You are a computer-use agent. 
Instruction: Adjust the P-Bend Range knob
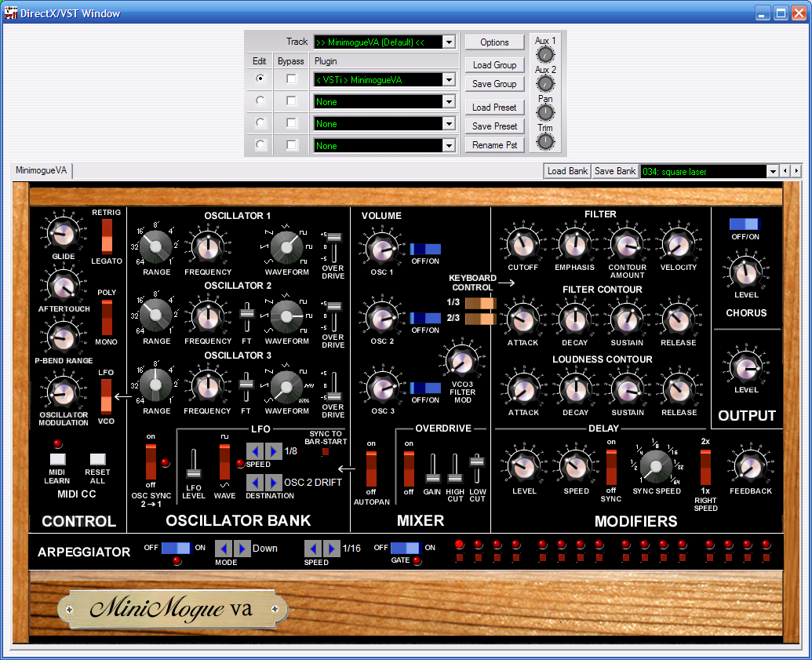click(64, 337)
